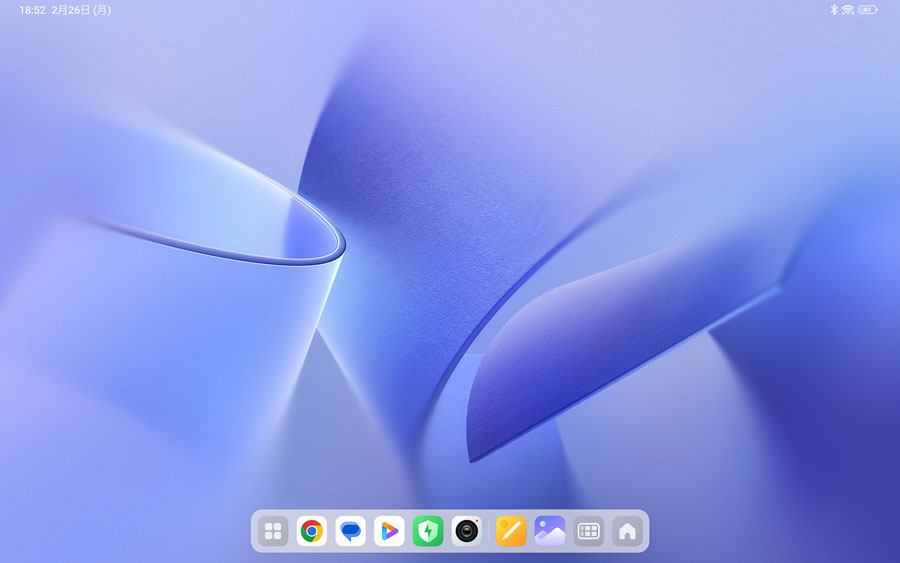Viewport: 900px width, 563px height.
Task: Open the yellow Notes app with pencil
Action: [511, 531]
